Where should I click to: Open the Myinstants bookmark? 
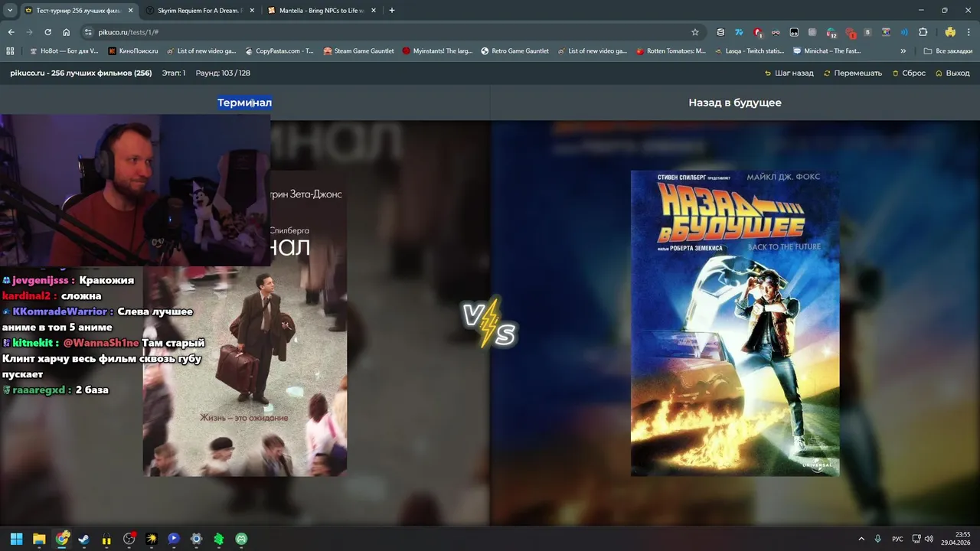pyautogui.click(x=437, y=51)
